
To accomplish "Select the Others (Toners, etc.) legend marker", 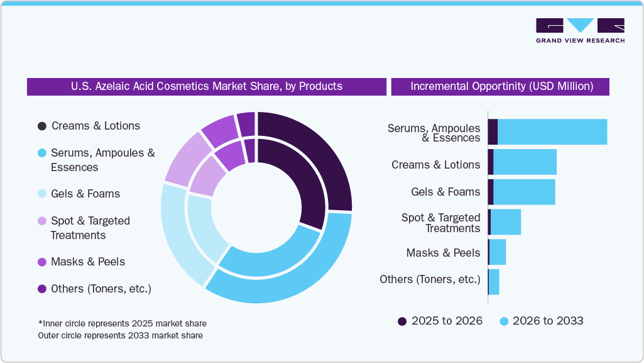I will coord(41,288).
